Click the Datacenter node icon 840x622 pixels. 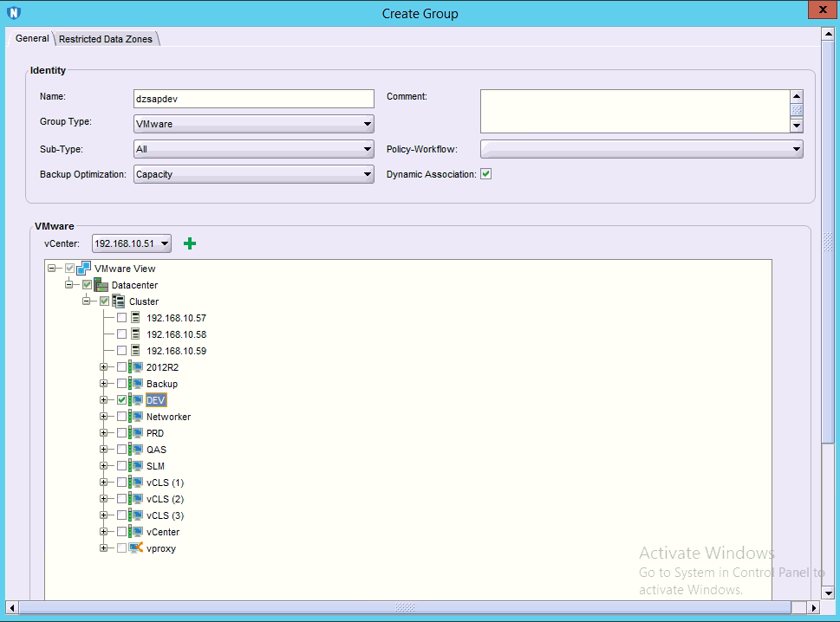[101, 285]
